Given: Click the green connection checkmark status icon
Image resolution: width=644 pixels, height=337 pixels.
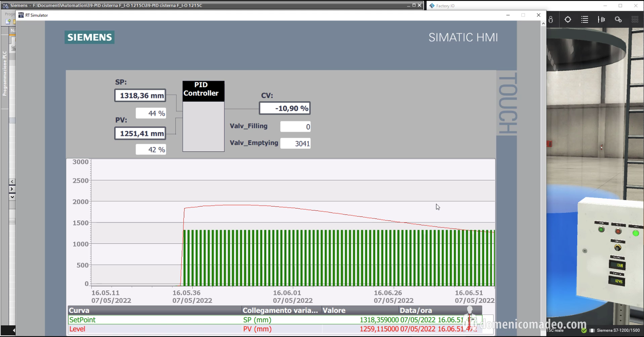Looking at the screenshot, I should 584,331.
